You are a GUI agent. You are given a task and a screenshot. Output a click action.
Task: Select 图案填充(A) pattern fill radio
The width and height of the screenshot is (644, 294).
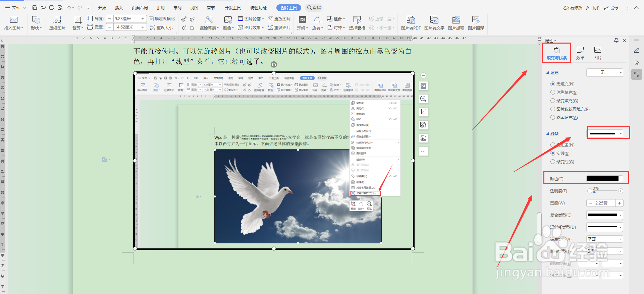pos(553,117)
